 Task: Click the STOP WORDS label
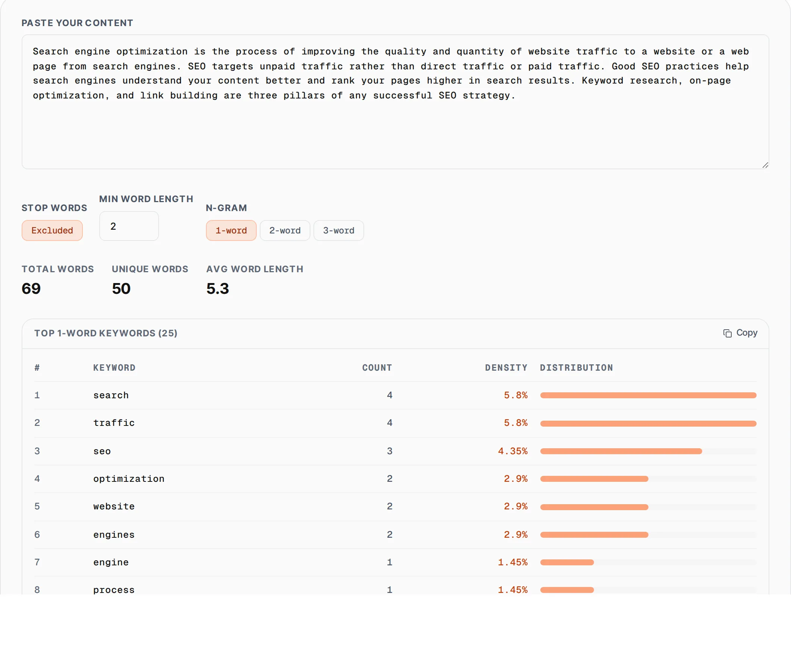coord(54,208)
